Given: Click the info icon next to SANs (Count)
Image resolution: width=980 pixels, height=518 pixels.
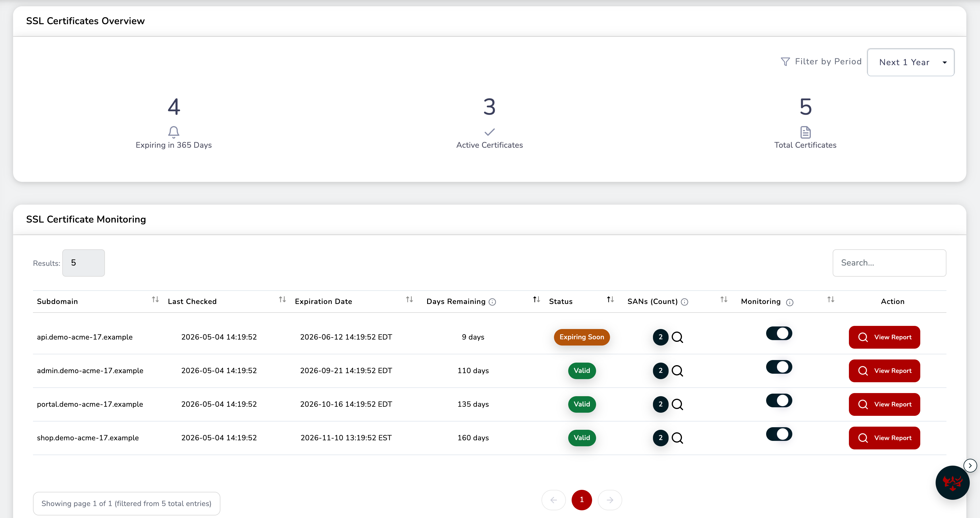Looking at the screenshot, I should tap(685, 302).
